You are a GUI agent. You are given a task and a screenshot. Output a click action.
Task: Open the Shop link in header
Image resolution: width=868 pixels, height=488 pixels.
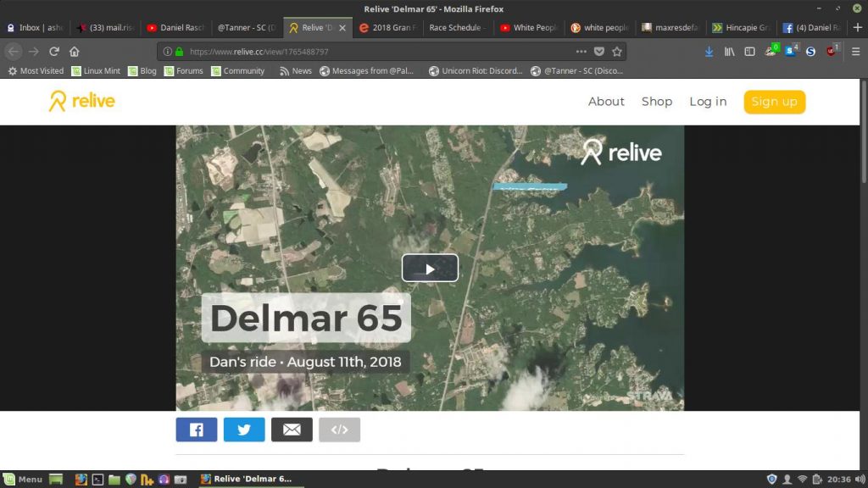coord(656,102)
